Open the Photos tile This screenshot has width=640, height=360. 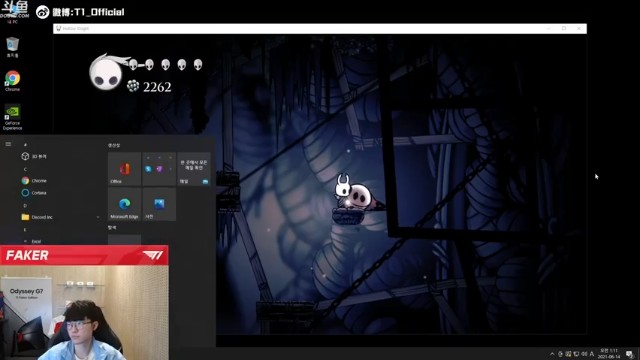[159, 204]
